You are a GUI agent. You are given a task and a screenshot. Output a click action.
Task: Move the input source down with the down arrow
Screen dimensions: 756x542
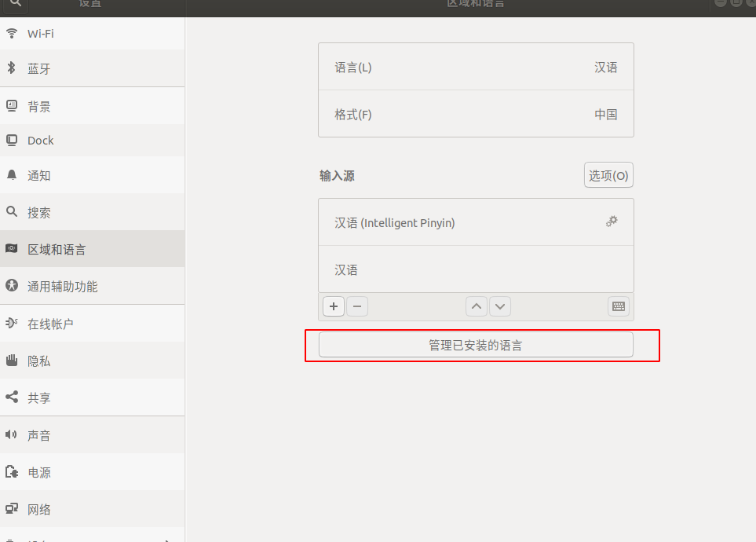[500, 306]
